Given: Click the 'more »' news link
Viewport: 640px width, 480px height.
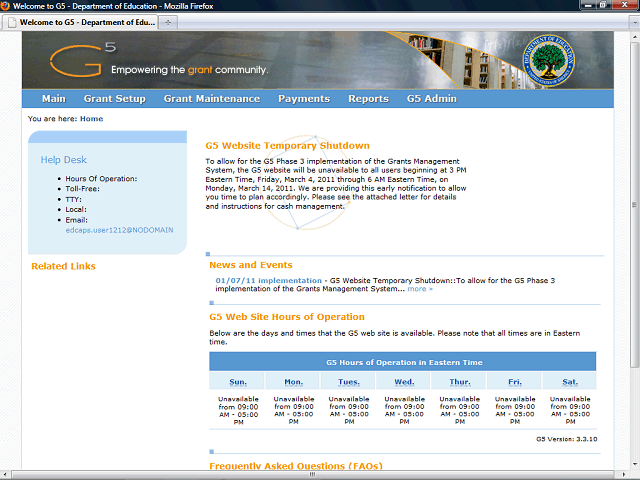Looking at the screenshot, I should click(420, 289).
